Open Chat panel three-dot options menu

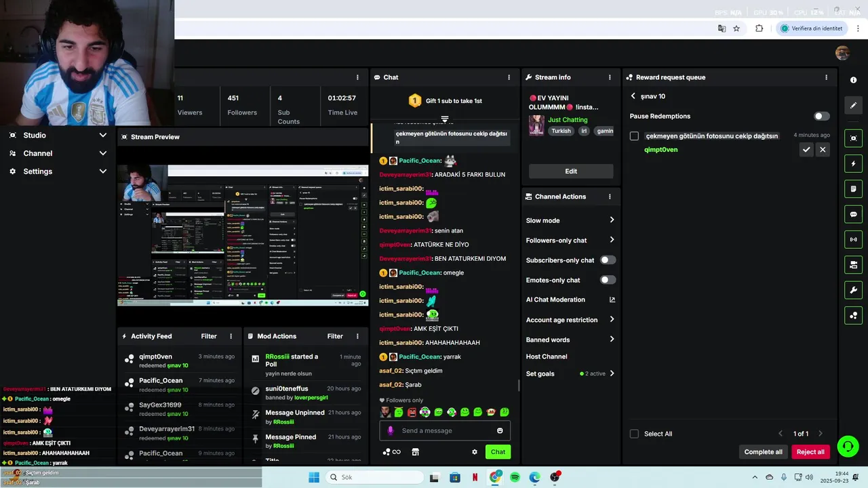click(509, 77)
